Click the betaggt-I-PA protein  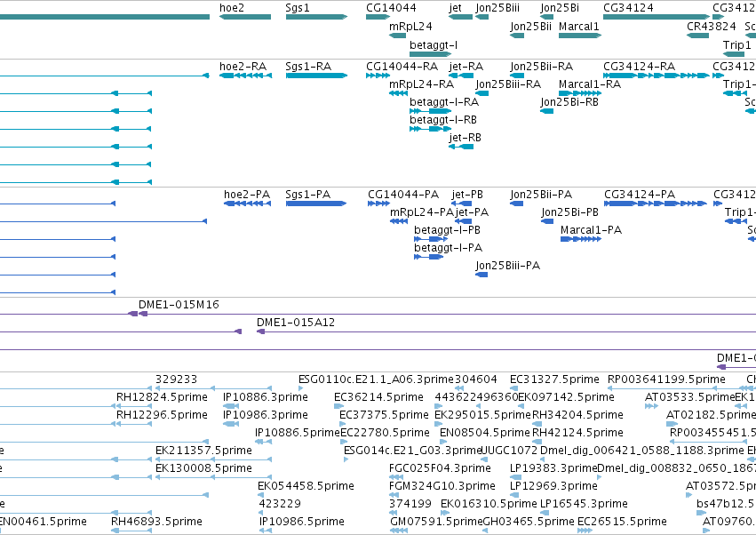point(428,257)
